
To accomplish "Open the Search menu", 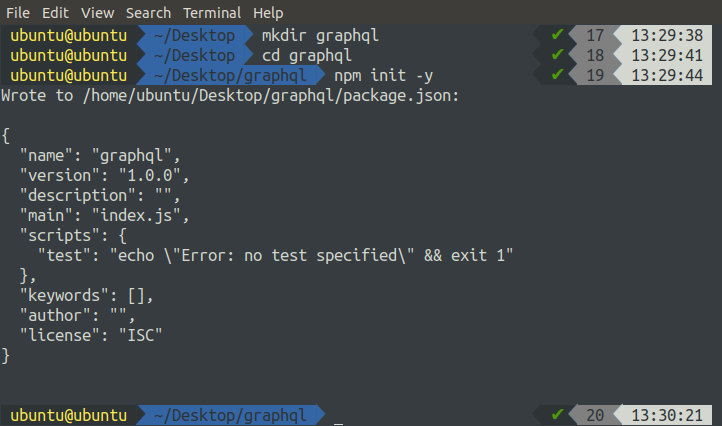I will pyautogui.click(x=148, y=13).
